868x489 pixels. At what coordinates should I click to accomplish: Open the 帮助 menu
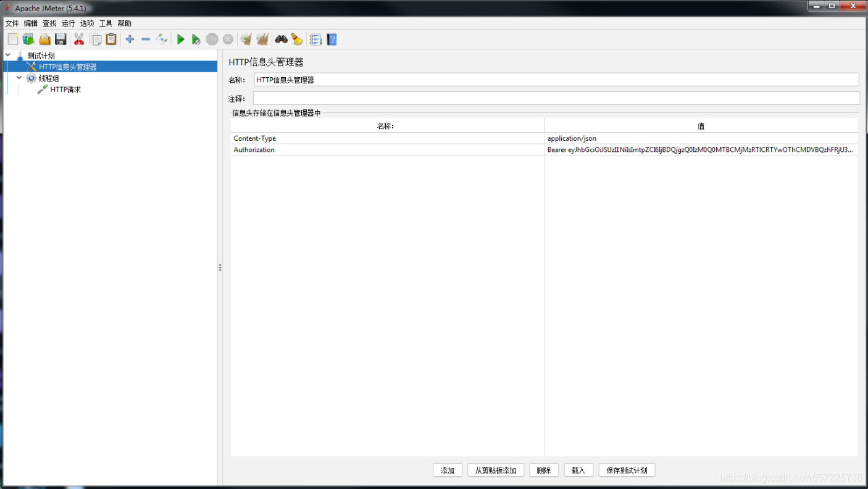[124, 23]
